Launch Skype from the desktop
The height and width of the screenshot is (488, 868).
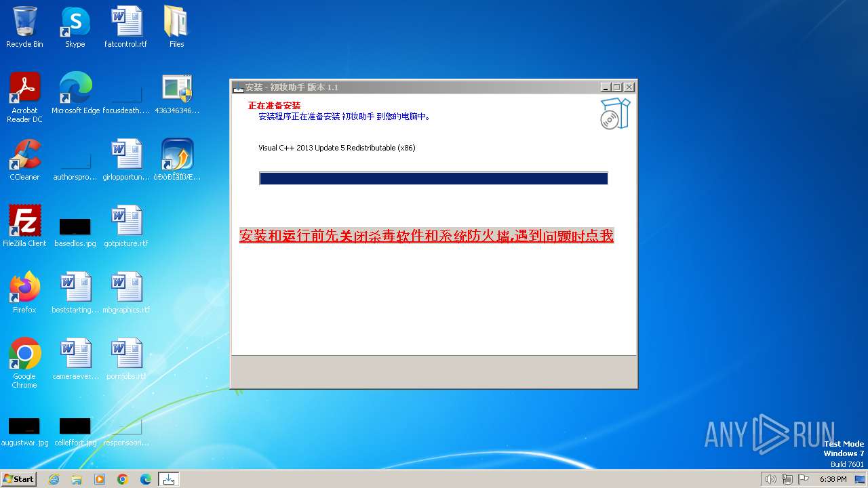click(x=75, y=27)
